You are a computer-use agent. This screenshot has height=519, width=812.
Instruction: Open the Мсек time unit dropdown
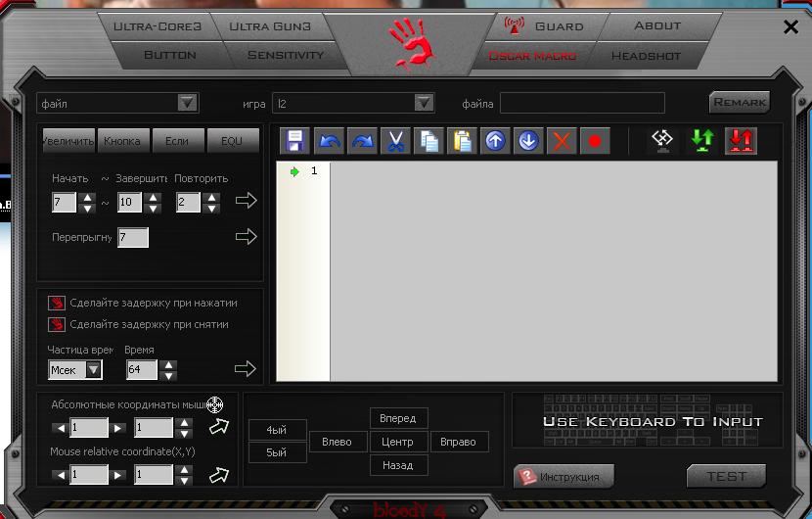pos(93,370)
